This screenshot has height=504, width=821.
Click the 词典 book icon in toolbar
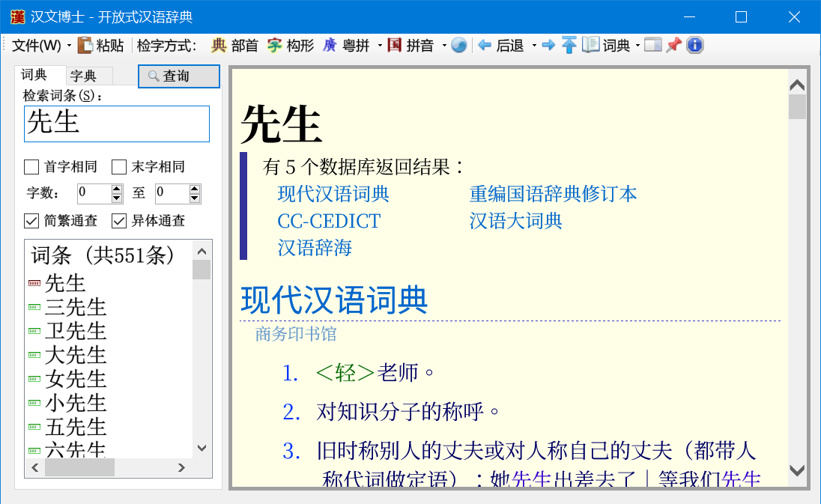coord(590,45)
